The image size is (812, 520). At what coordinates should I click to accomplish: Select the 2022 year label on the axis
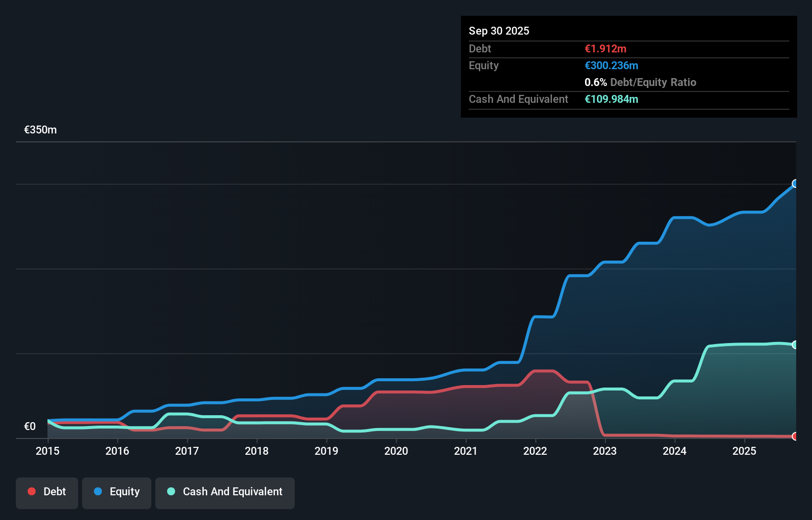pos(536,451)
